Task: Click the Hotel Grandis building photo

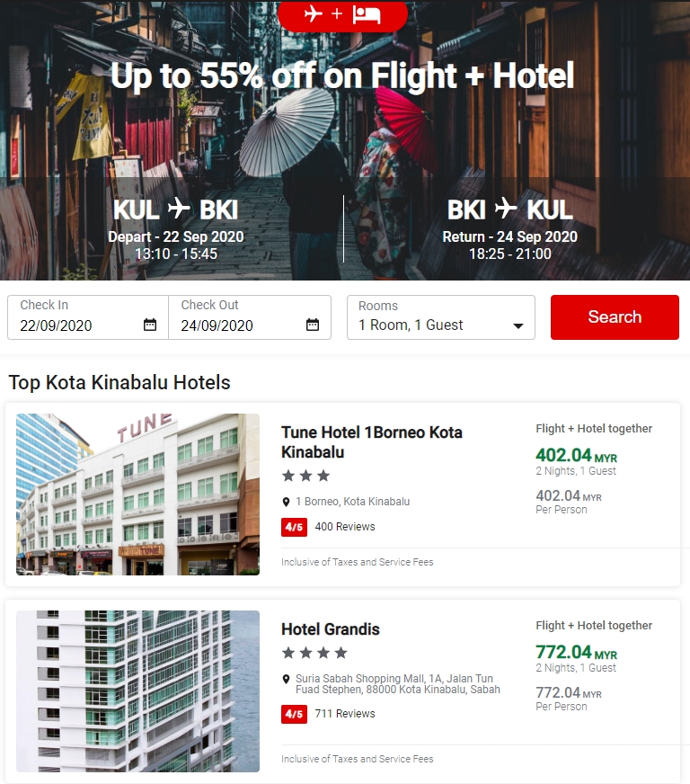Action: [137, 691]
